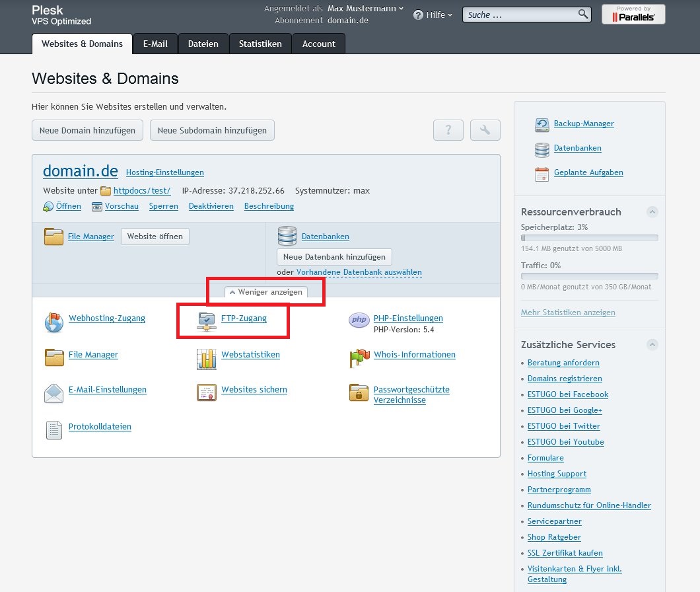Click the Protokolldateien document icon
Viewport: 700px width, 592px height.
(x=53, y=430)
